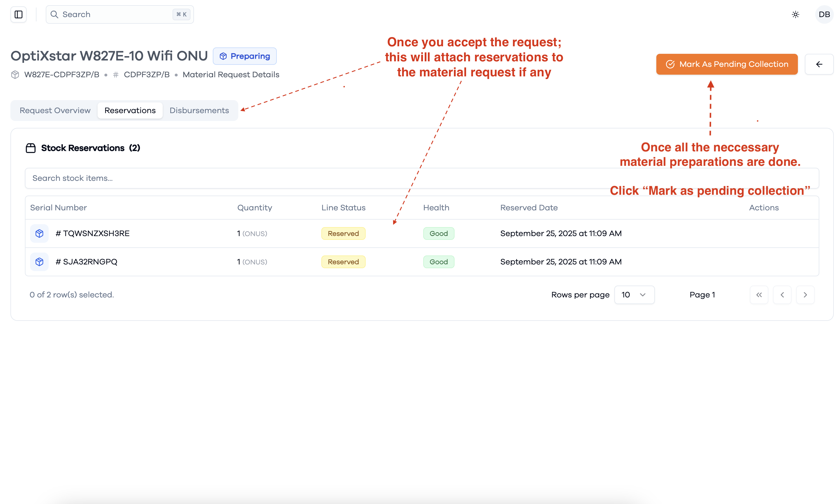Click the Stock Reservations box icon
Viewport: 839px width, 504px height.
pos(31,148)
